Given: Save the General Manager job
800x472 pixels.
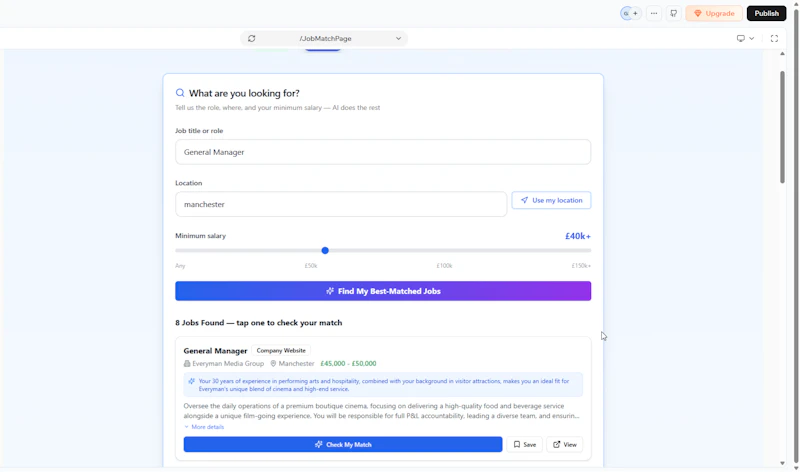Looking at the screenshot, I should point(524,444).
